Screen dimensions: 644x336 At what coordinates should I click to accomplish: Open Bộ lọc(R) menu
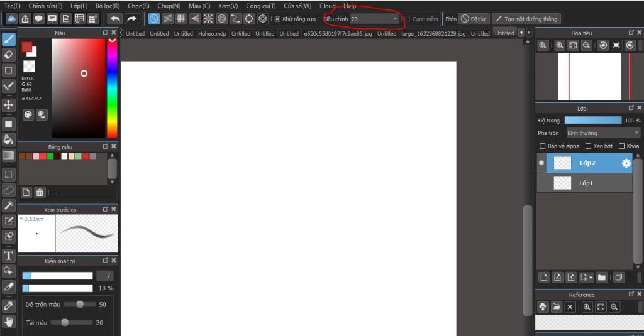point(108,6)
